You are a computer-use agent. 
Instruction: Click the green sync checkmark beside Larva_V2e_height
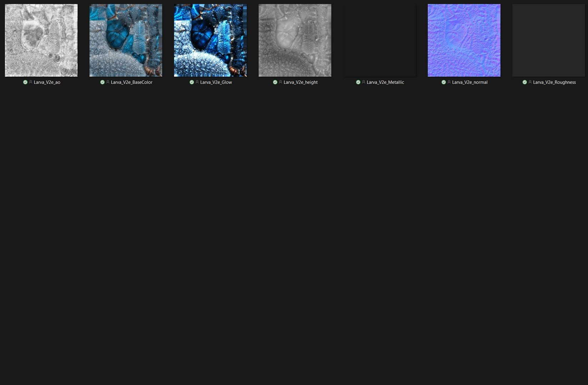(x=275, y=82)
